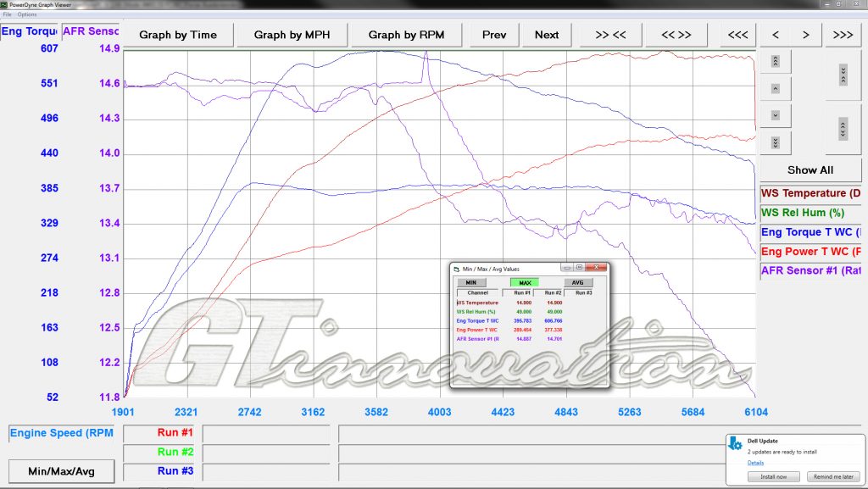Click the single '<' scroll left button
The width and height of the screenshot is (868, 489).
776,35
